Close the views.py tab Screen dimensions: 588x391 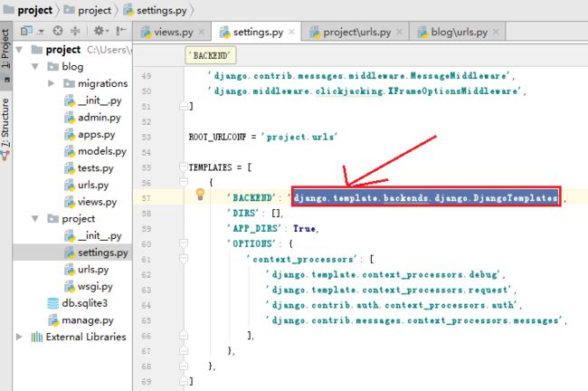coord(202,32)
